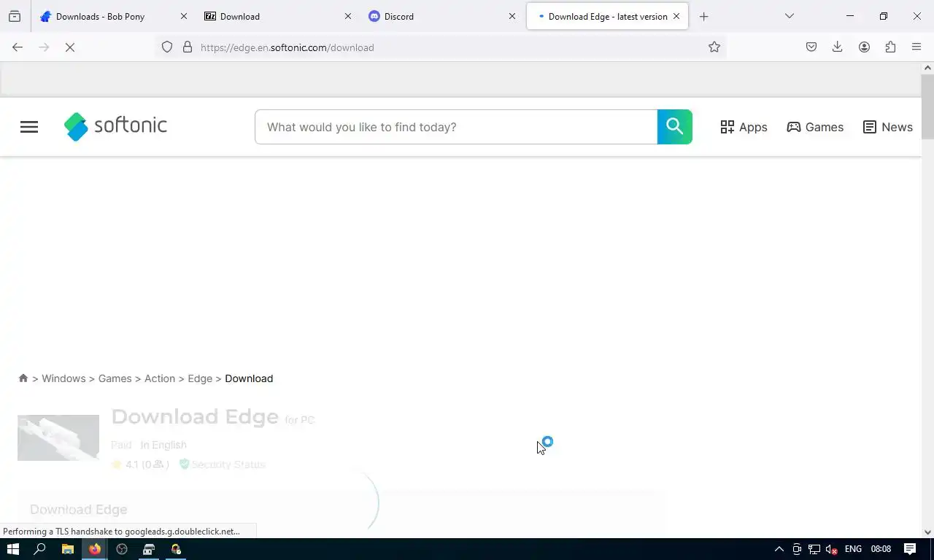The height and width of the screenshot is (560, 934).
Task: Select the Download Edge - latest version tab
Action: [607, 16]
